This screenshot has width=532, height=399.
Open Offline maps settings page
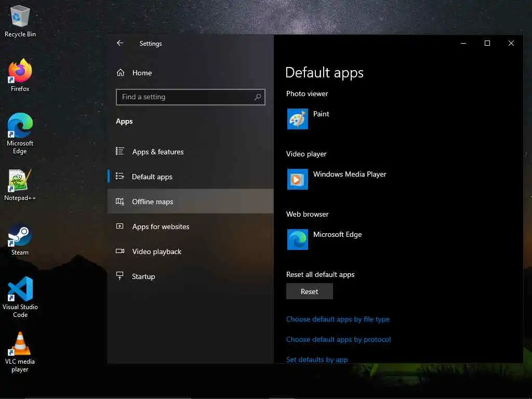pos(190,202)
